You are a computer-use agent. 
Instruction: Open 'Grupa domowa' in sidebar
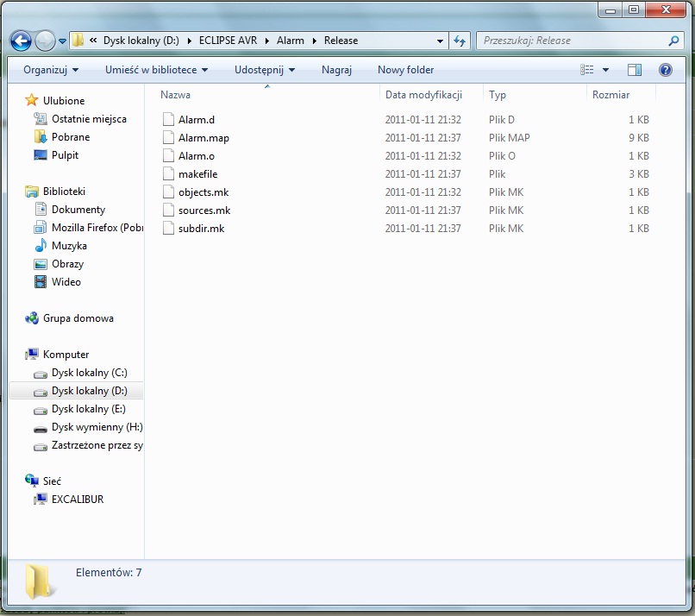pyautogui.click(x=78, y=318)
